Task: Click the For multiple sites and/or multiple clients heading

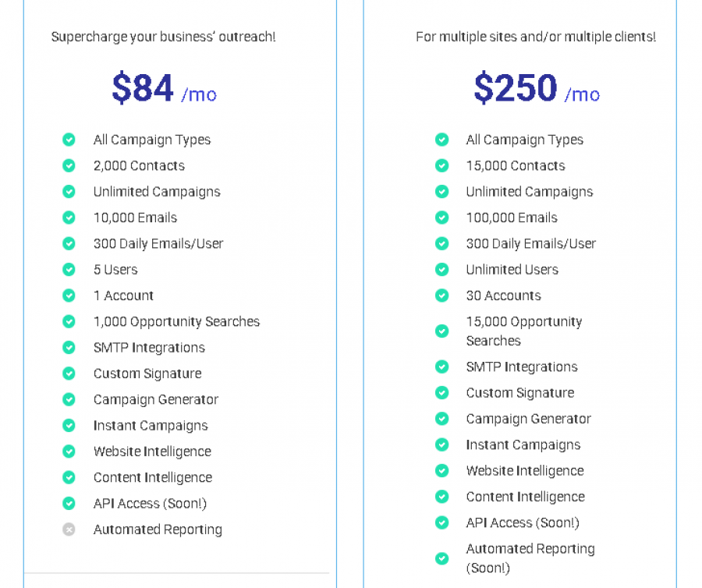Action: click(537, 36)
